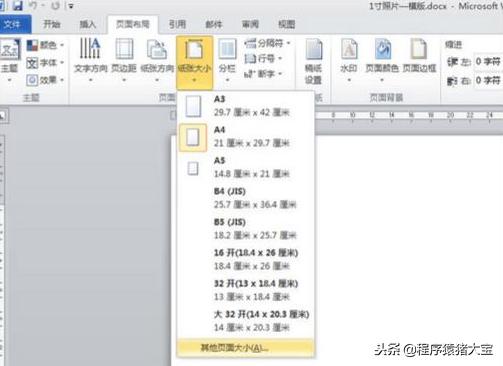This screenshot has height=366, width=503.
Task: Click the 纸张大小 (Paper Size) button
Action: pos(194,62)
